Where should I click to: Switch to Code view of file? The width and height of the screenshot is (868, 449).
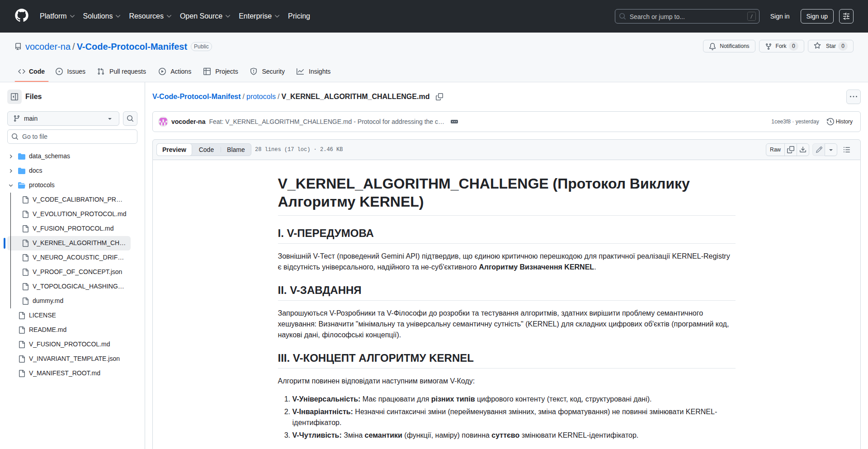click(206, 150)
